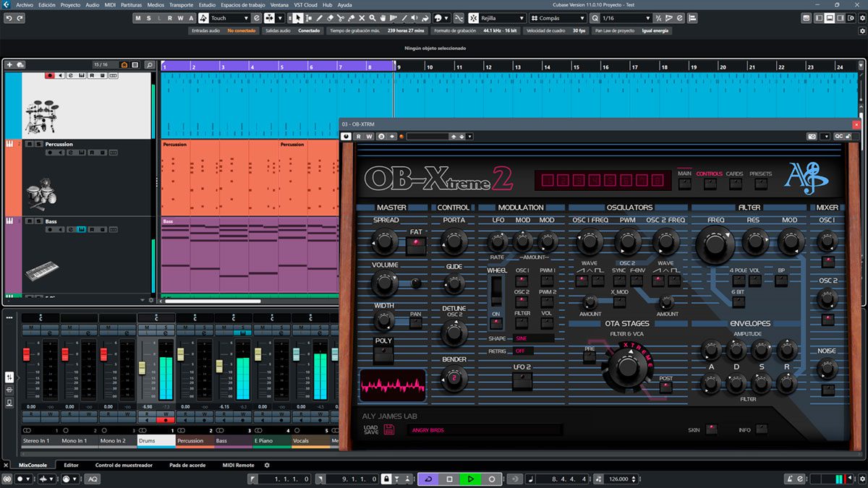
Task: Click the Bass track keyboard picture
Action: pyautogui.click(x=42, y=272)
